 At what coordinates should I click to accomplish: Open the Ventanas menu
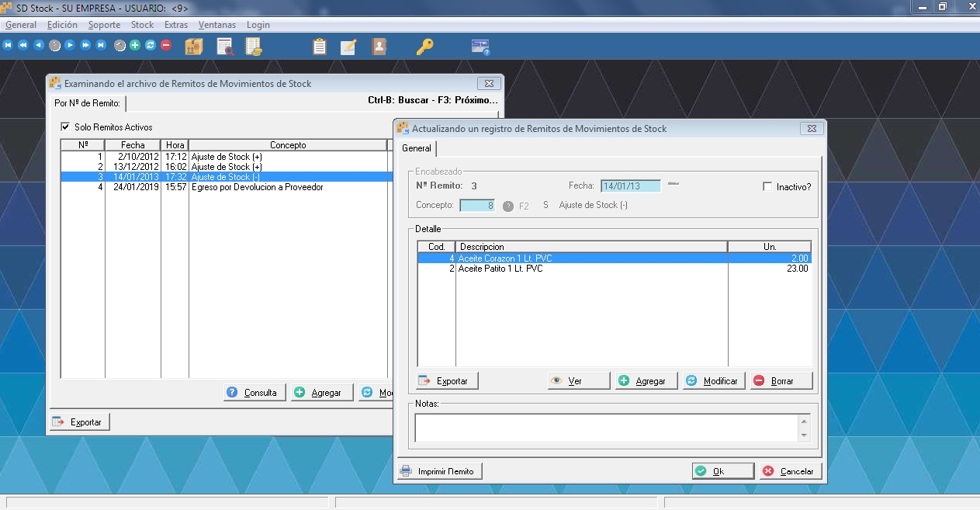[216, 25]
